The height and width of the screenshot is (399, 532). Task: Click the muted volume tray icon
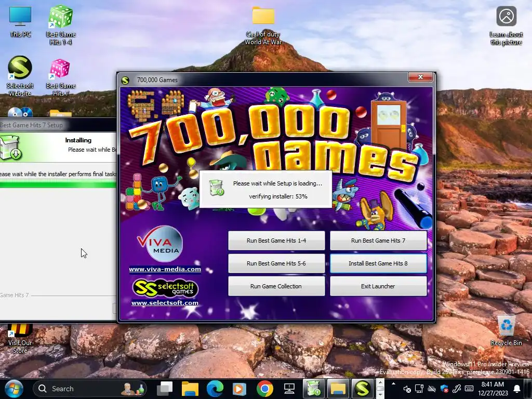[x=407, y=389]
